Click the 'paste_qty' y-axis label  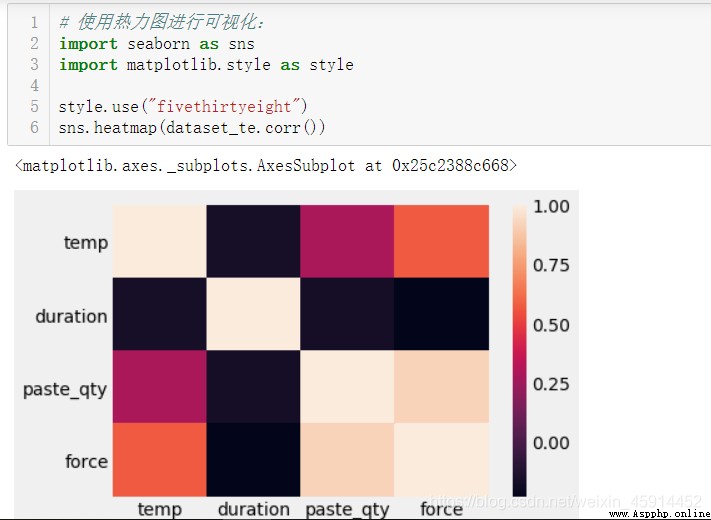(x=65, y=389)
